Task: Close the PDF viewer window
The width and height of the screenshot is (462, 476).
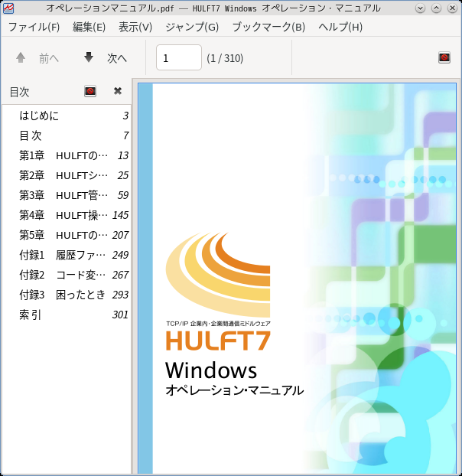Action: pyautogui.click(x=452, y=8)
